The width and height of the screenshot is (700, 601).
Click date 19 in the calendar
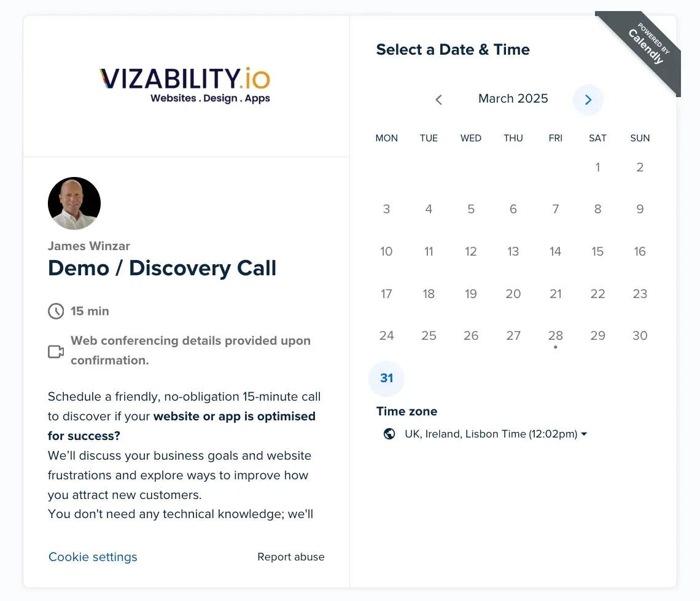471,294
